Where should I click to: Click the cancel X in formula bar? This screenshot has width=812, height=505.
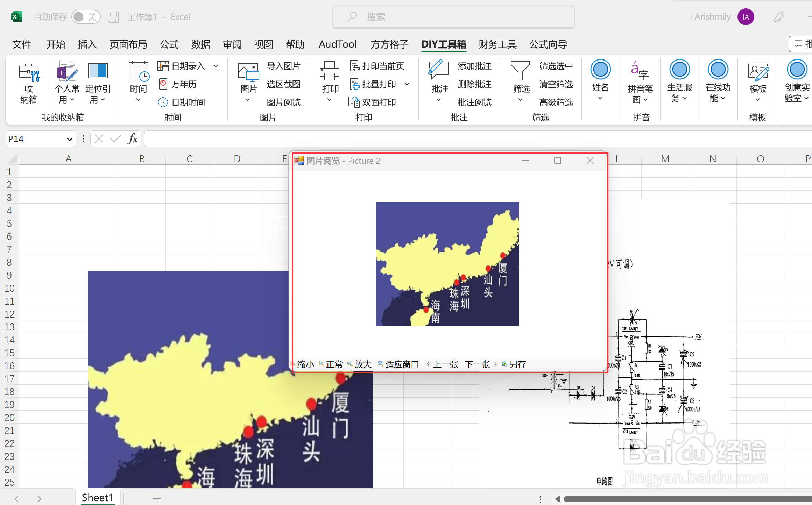(99, 139)
